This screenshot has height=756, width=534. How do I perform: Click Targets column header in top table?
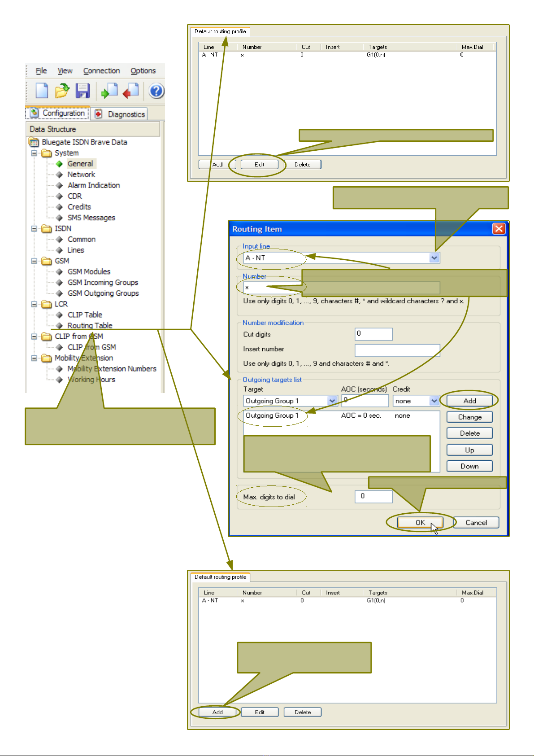click(x=378, y=47)
